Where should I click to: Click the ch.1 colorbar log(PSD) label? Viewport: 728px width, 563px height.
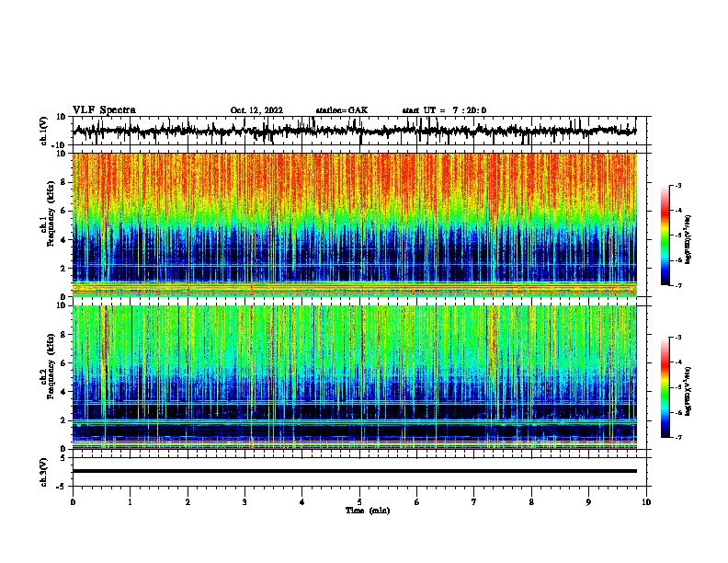(688, 240)
